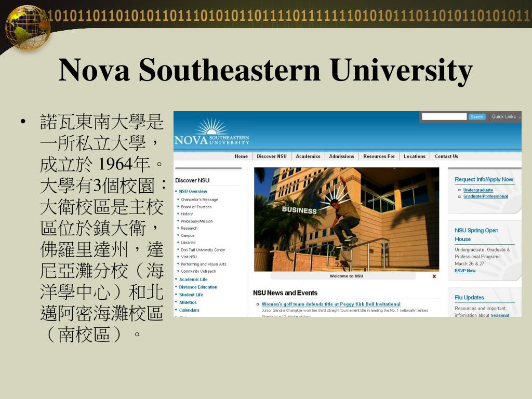The height and width of the screenshot is (399, 532).
Task: Click NSU News and Events heading
Action: coord(285,293)
